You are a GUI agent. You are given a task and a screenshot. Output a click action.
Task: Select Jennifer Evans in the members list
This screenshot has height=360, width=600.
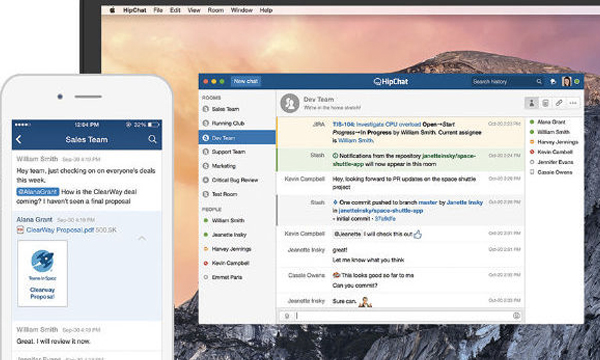(x=555, y=162)
